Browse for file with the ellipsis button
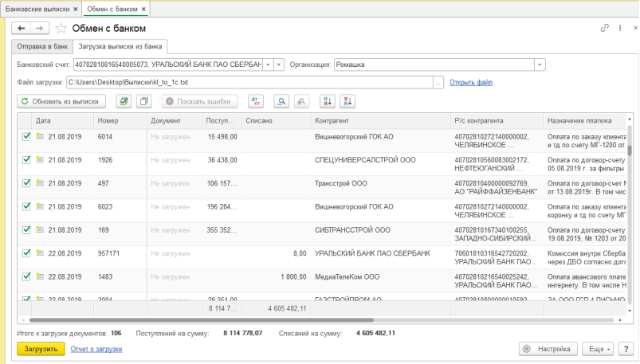The image size is (640, 364). [438, 82]
